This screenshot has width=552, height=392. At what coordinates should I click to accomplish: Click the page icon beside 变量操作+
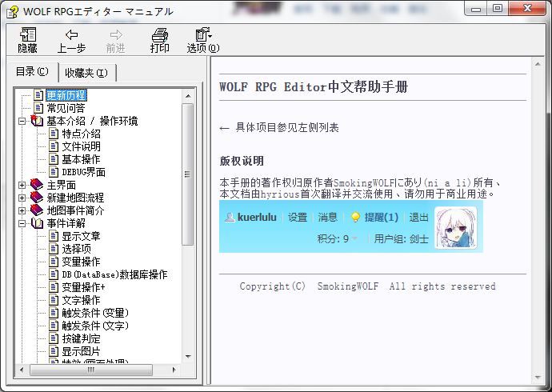click(x=54, y=287)
